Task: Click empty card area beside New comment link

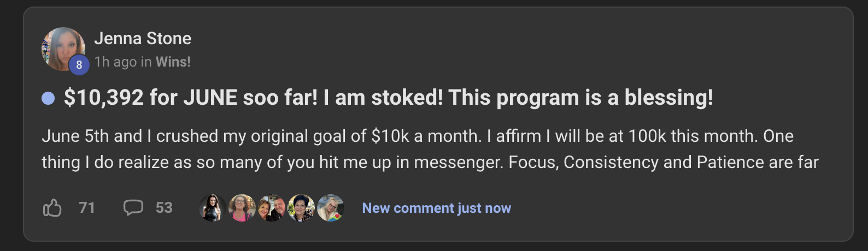Action: click(678, 208)
